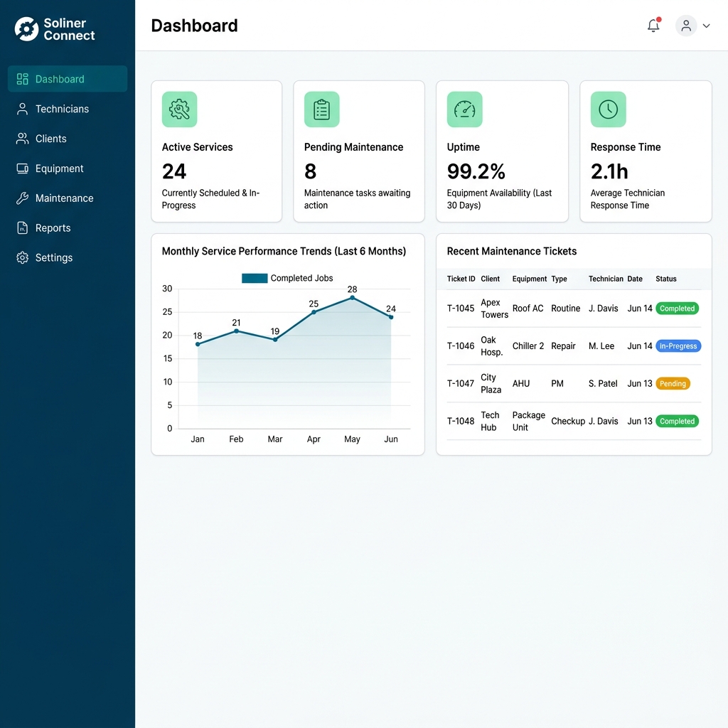Open ticket T-1048
Image resolution: width=728 pixels, height=728 pixels.
[461, 421]
